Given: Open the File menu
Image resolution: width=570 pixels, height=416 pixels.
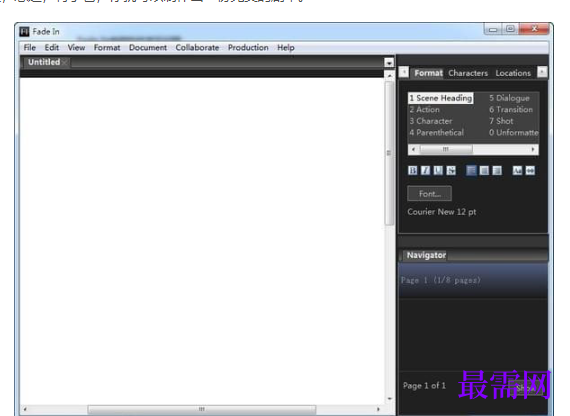Looking at the screenshot, I should (30, 48).
